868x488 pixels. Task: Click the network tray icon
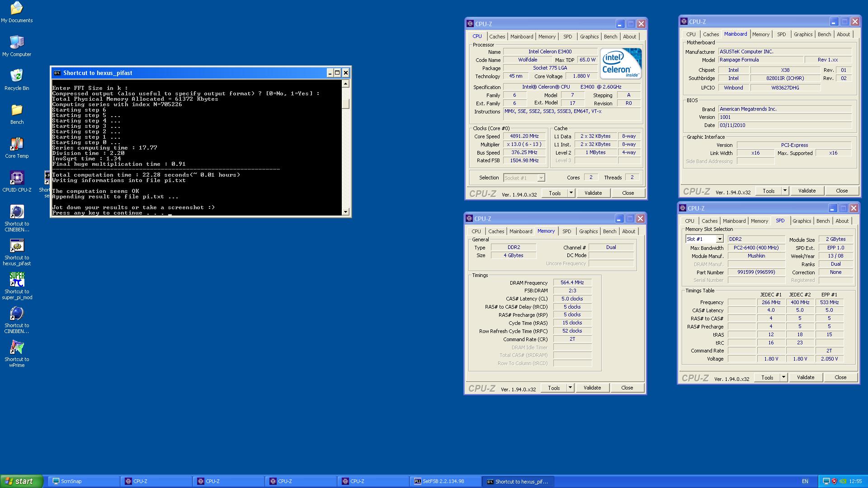(x=826, y=481)
